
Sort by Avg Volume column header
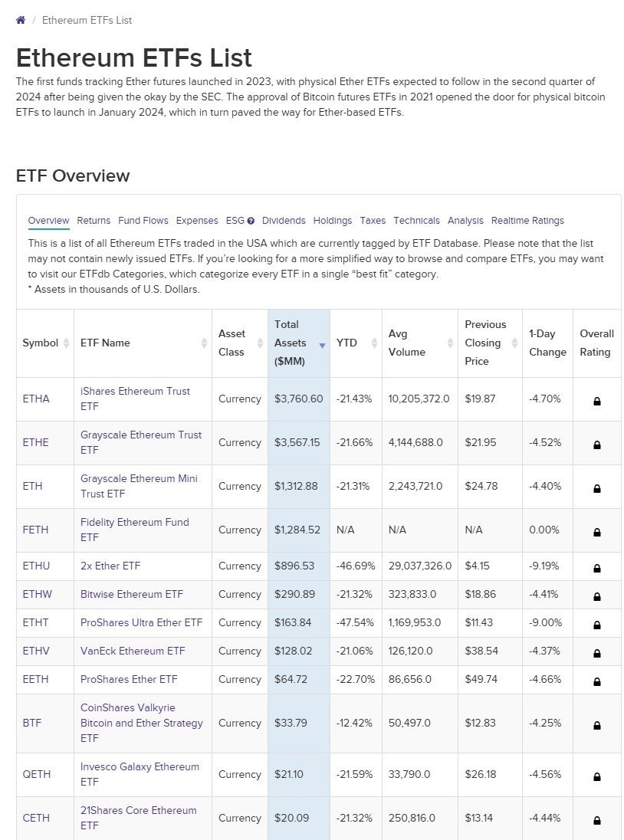click(x=406, y=343)
